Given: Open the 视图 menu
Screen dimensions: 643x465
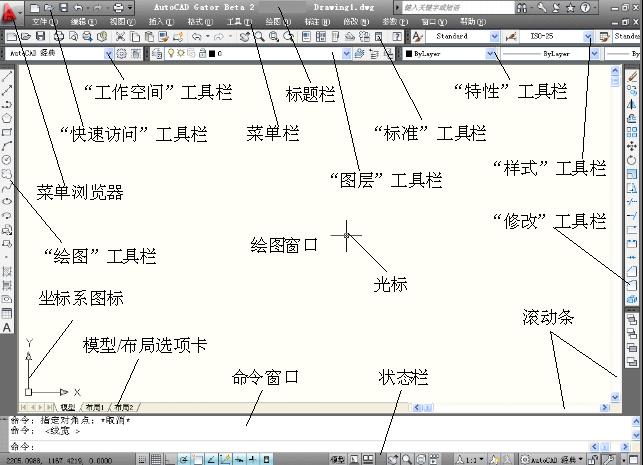Looking at the screenshot, I should click(122, 22).
